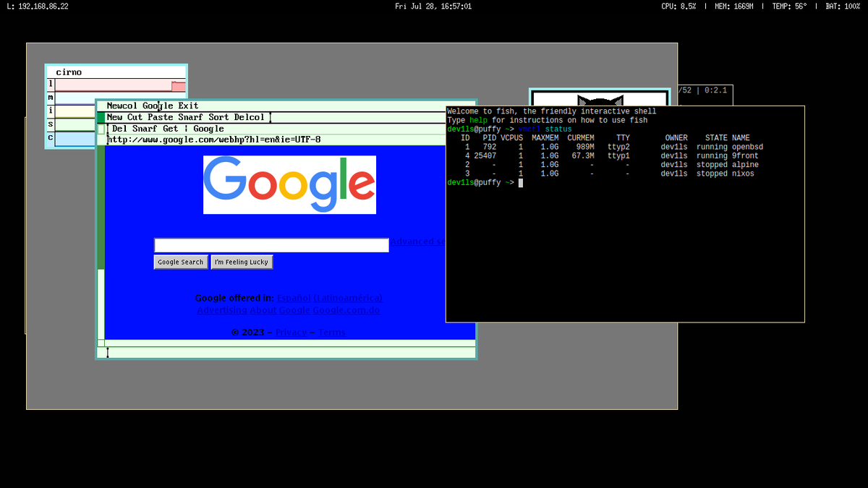
Task: Click PID '25407' in the terminal table
Action: tap(485, 155)
